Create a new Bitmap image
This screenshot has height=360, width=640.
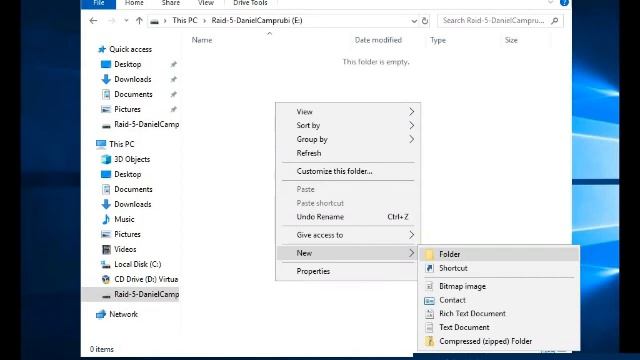tap(499, 287)
